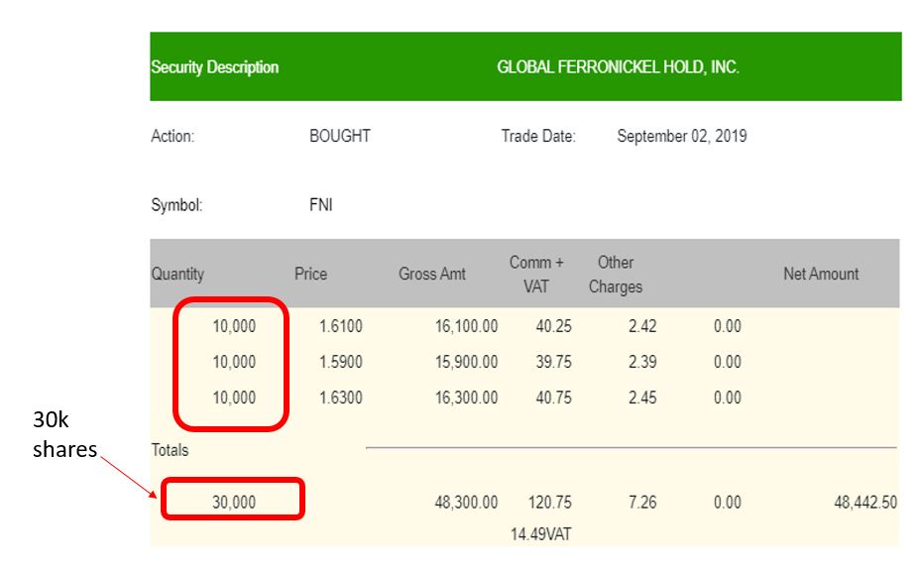Click the Security Description header label
The height and width of the screenshot is (571, 924).
click(214, 67)
